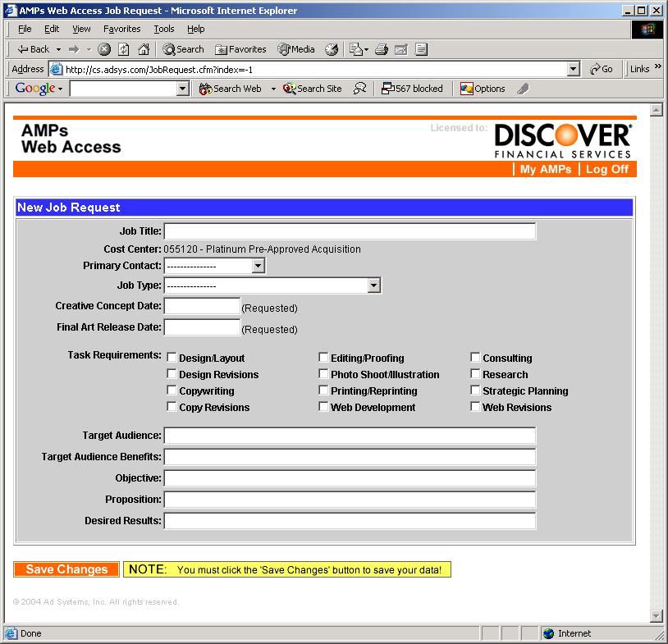
Task: Open the History toolbar icon
Action: click(x=332, y=49)
